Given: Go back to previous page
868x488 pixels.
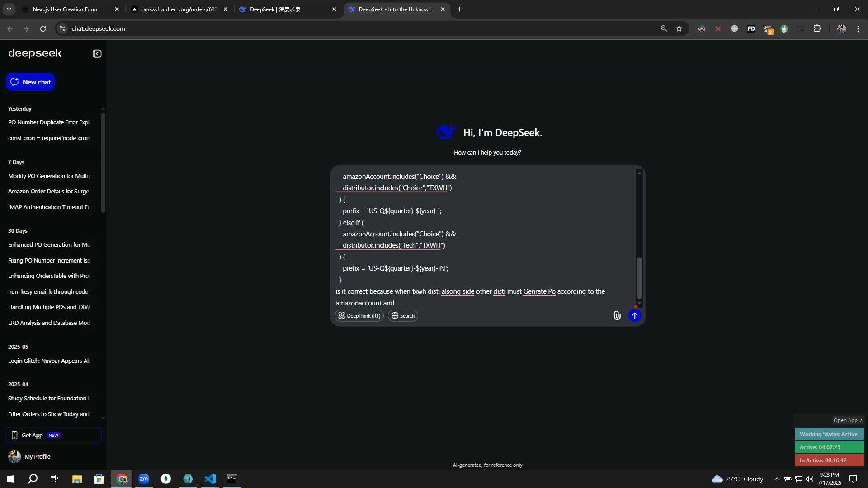Looking at the screenshot, I should 10,28.
